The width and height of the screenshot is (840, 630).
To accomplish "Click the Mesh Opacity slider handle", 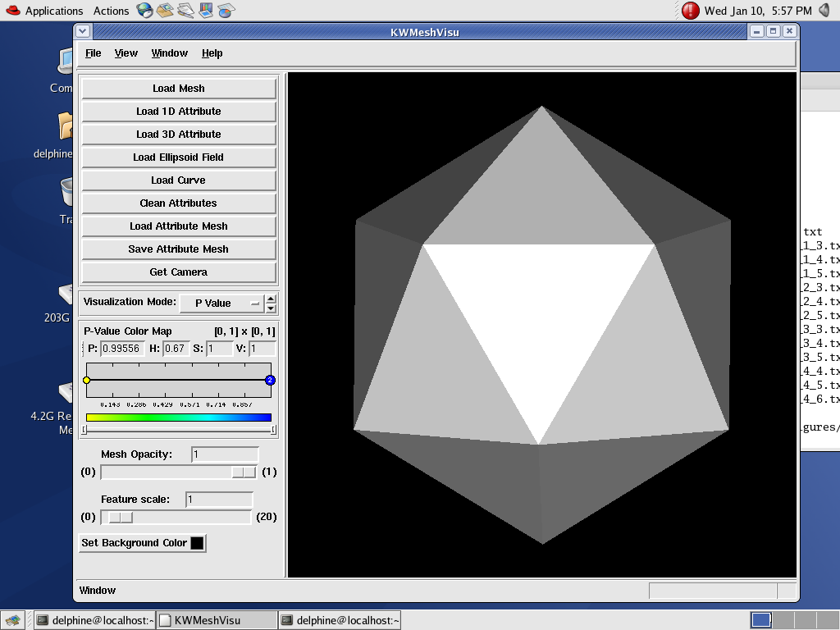I will coord(244,472).
